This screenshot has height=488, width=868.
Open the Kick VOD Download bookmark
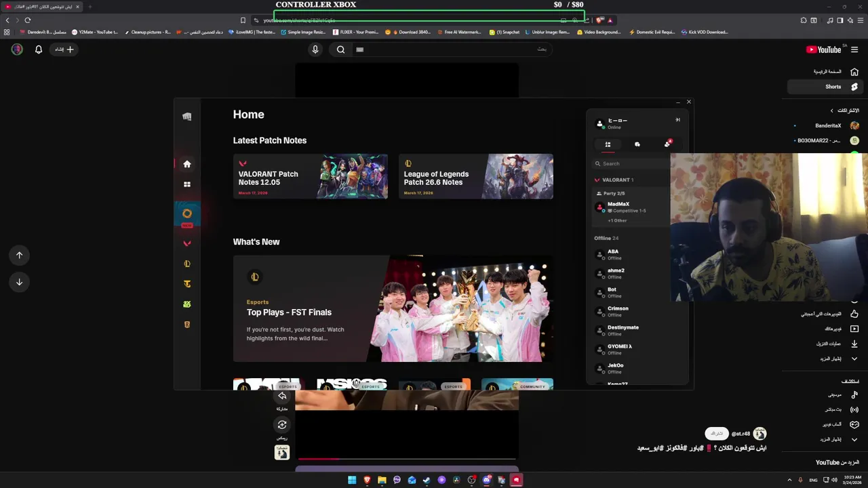pyautogui.click(x=705, y=32)
